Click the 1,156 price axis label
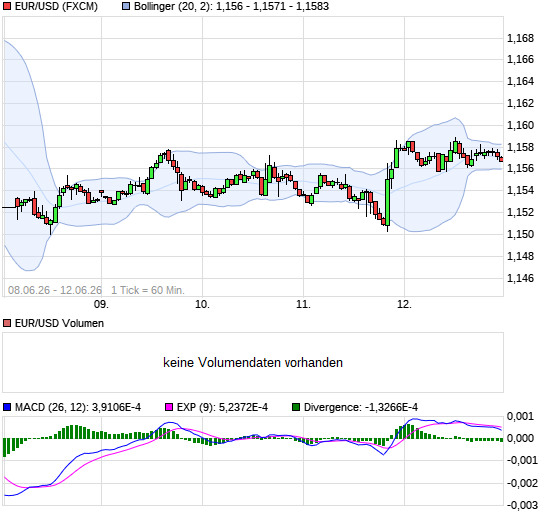The image size is (545, 515). pyautogui.click(x=520, y=169)
